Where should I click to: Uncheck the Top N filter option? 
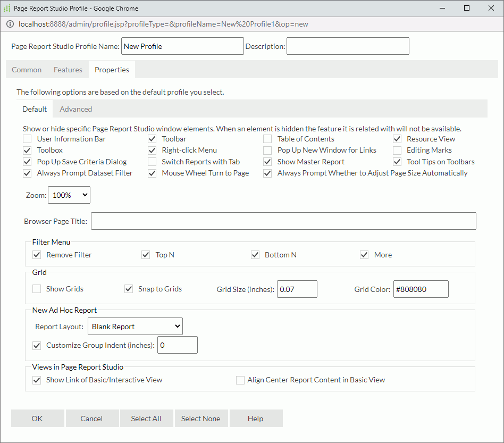tap(146, 255)
